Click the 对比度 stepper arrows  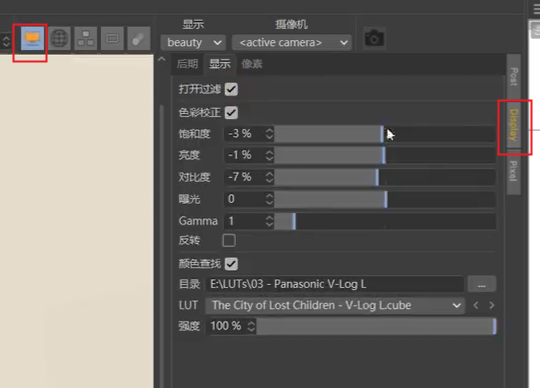pyautogui.click(x=269, y=177)
